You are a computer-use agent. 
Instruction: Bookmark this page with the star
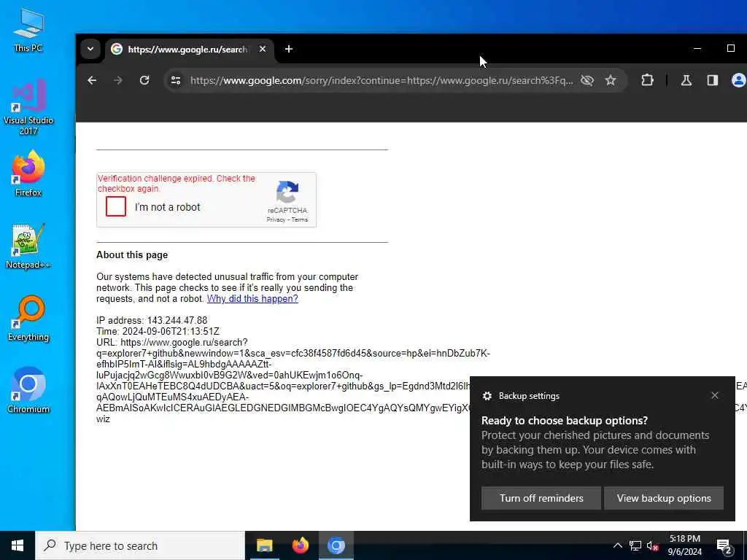pyautogui.click(x=611, y=80)
